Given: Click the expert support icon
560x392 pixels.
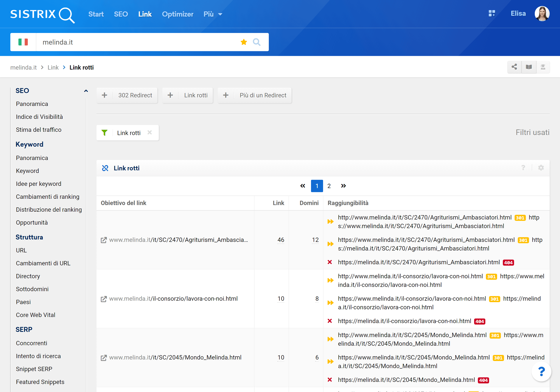Looking at the screenshot, I should coord(543,67).
